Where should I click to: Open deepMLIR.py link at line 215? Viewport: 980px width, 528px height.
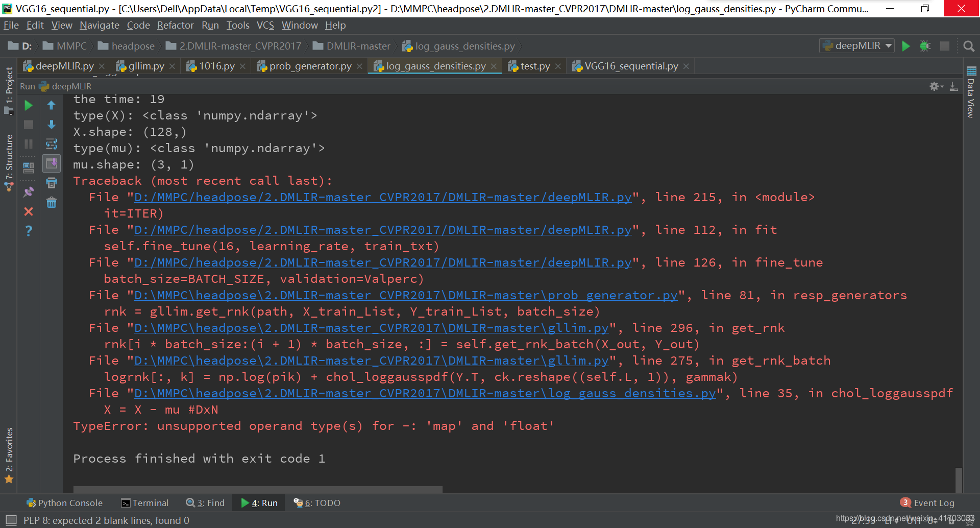[x=383, y=197]
